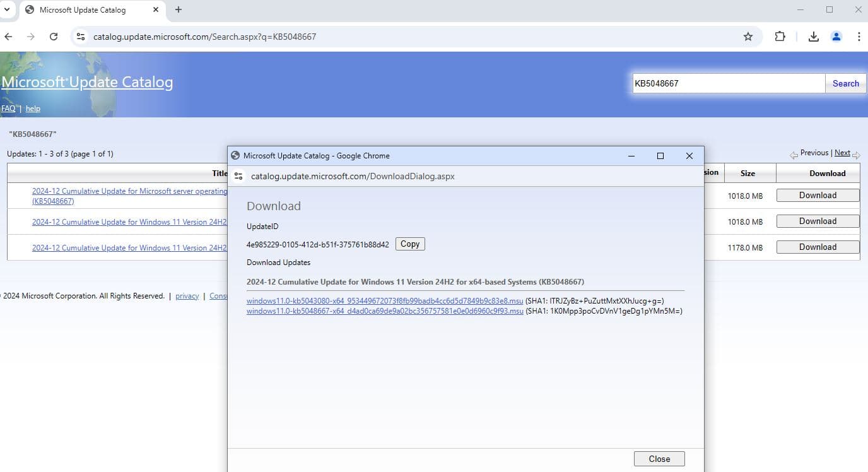Open the Chrome profile avatar
868x472 pixels.
point(836,37)
